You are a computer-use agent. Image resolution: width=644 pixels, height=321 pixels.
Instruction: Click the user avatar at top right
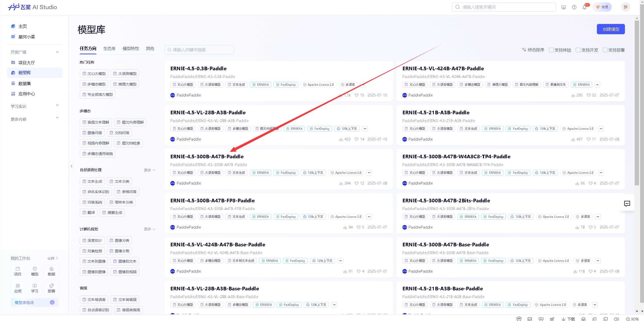coord(626,7)
